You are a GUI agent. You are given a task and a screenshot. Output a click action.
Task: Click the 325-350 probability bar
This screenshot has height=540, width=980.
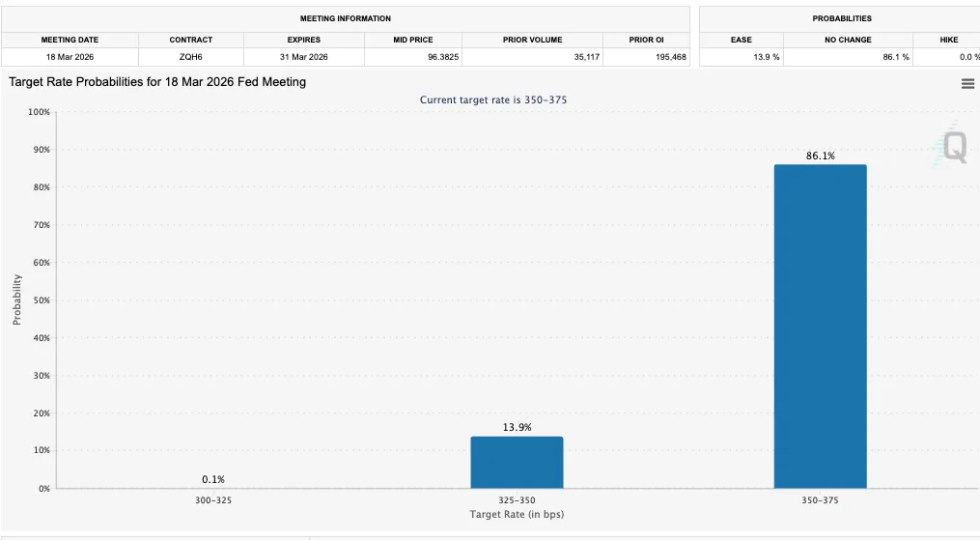(x=517, y=462)
